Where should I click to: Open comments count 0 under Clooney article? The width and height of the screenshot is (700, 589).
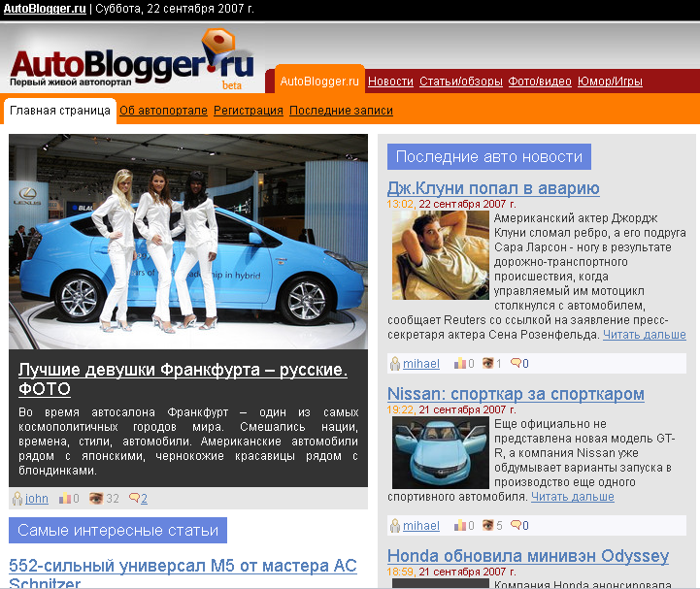525,364
